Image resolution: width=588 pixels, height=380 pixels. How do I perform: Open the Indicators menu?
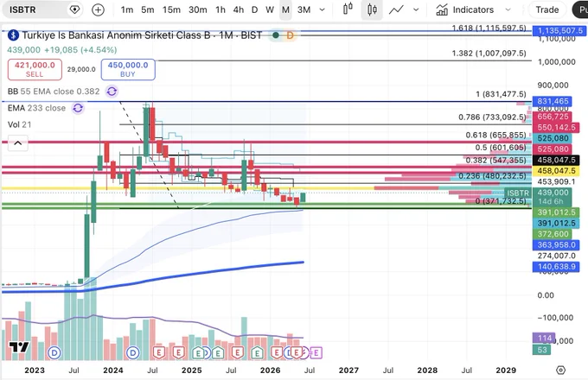click(465, 9)
